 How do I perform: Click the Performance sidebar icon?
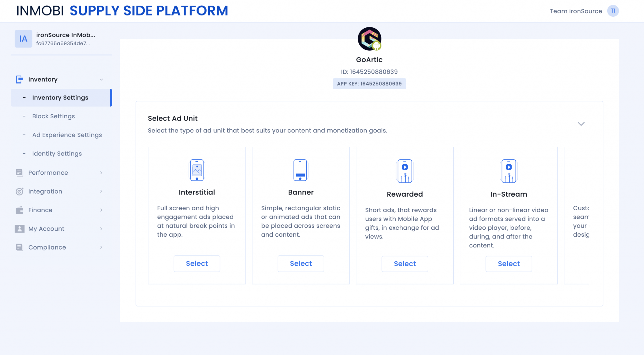[19, 172]
